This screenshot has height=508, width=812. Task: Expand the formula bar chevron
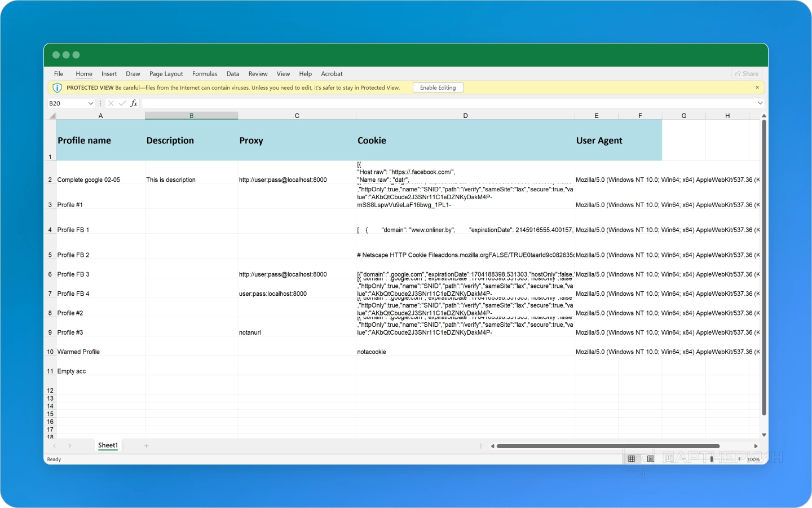click(760, 103)
